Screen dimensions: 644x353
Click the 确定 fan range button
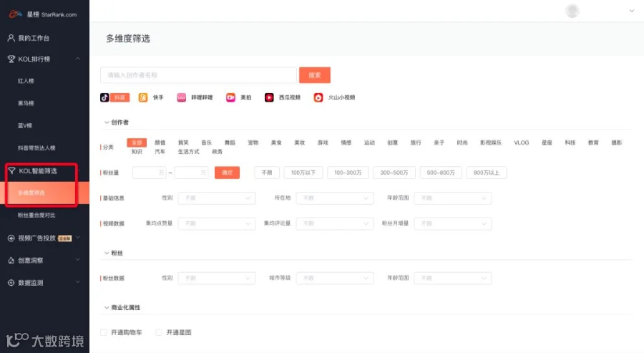click(x=227, y=173)
